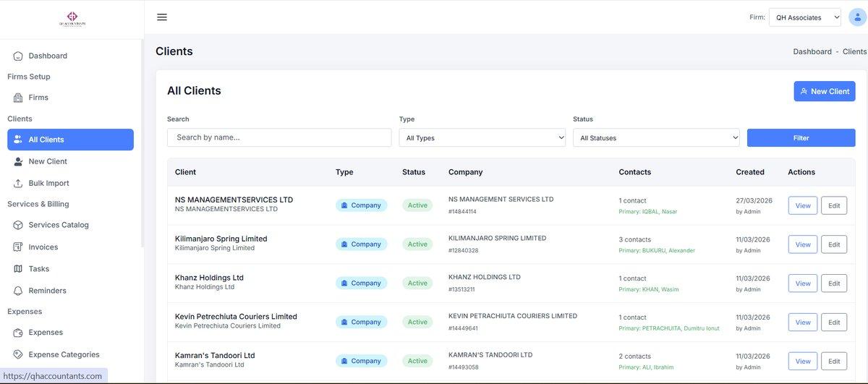Edit Kilimanjaro Spring Limited client
This screenshot has height=384, width=868.
(x=834, y=244)
